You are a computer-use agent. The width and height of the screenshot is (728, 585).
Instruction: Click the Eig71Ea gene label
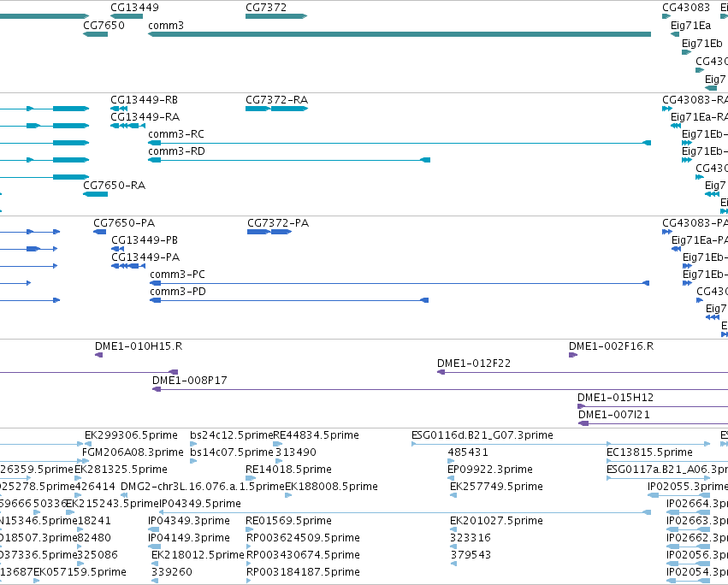click(x=690, y=26)
